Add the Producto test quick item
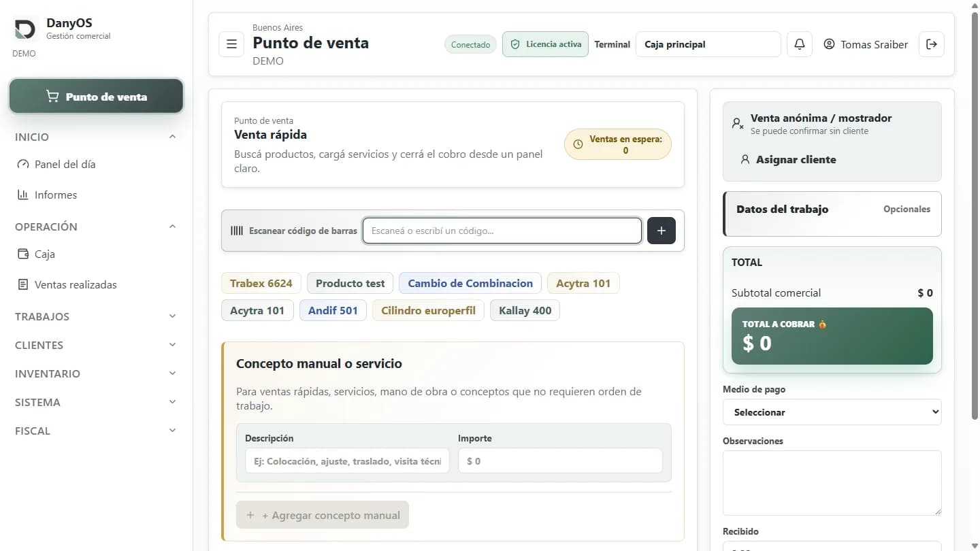The image size is (980, 551). click(x=350, y=283)
